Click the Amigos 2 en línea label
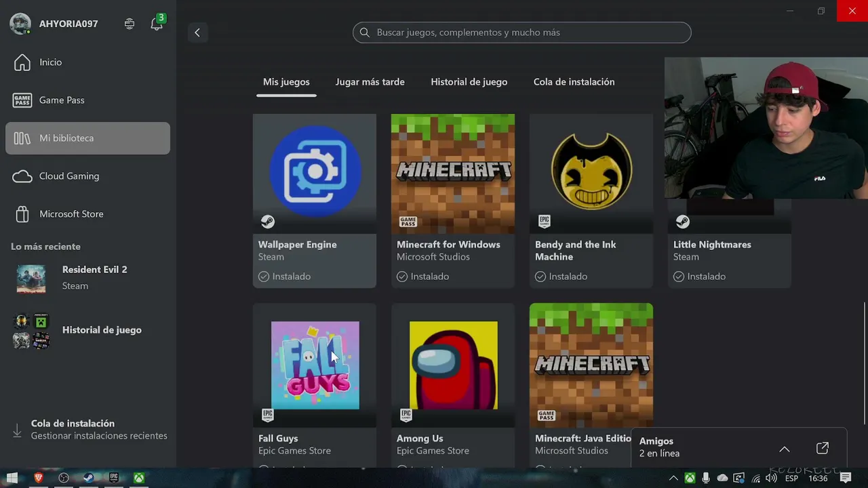The height and width of the screenshot is (488, 868). 659,447
